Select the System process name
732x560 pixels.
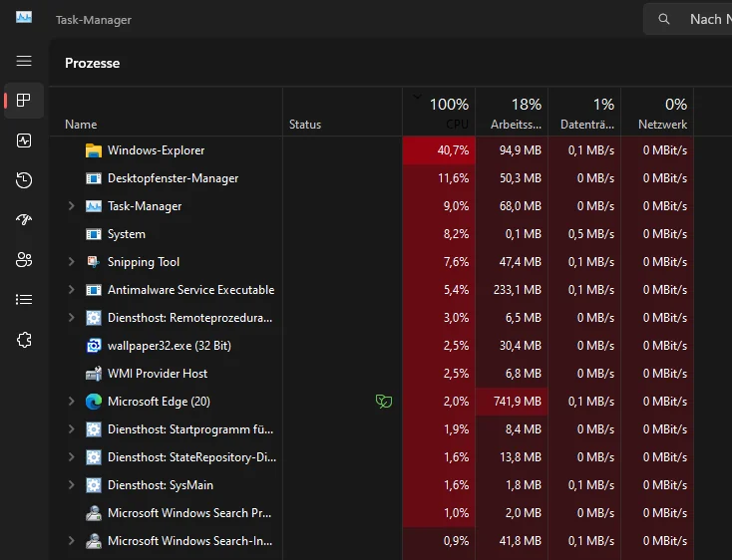[x=126, y=234]
